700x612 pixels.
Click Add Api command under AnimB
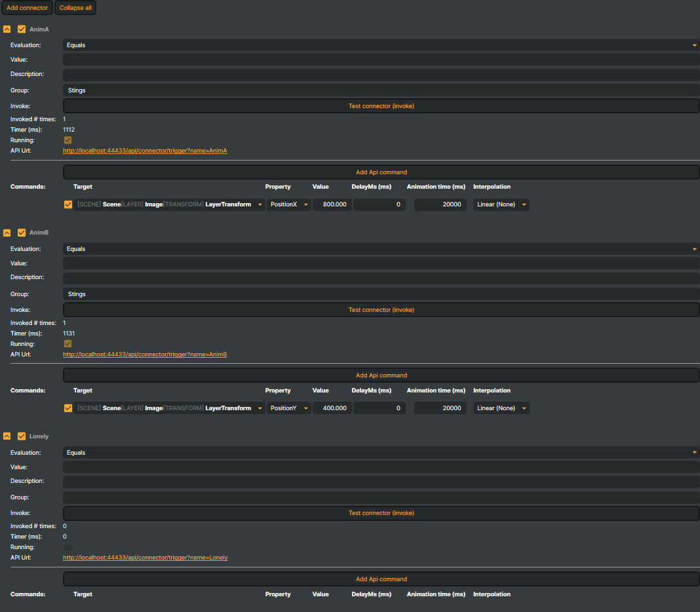[381, 375]
